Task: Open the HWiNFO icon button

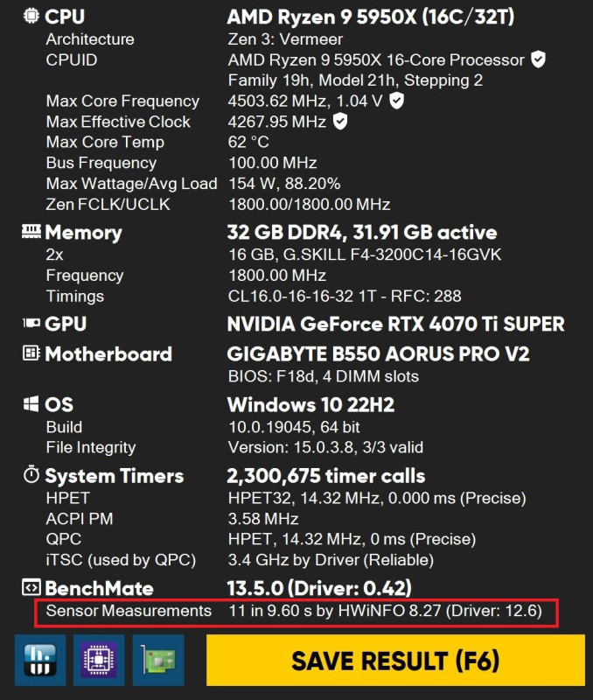Action: tap(40, 661)
